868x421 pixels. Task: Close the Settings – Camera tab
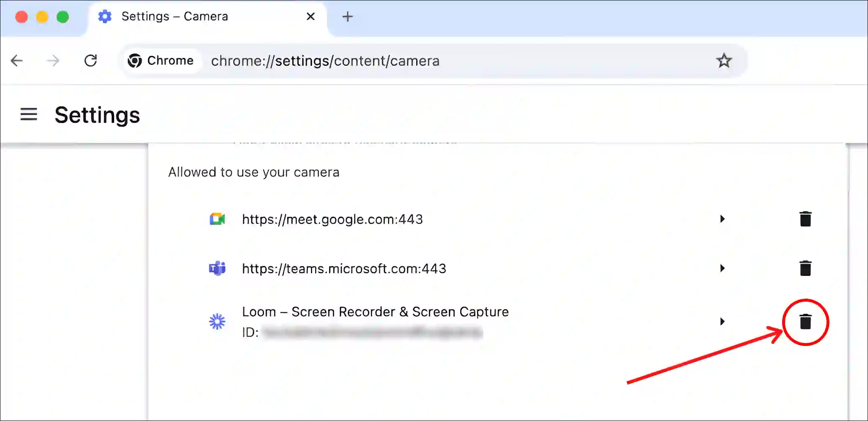[311, 16]
